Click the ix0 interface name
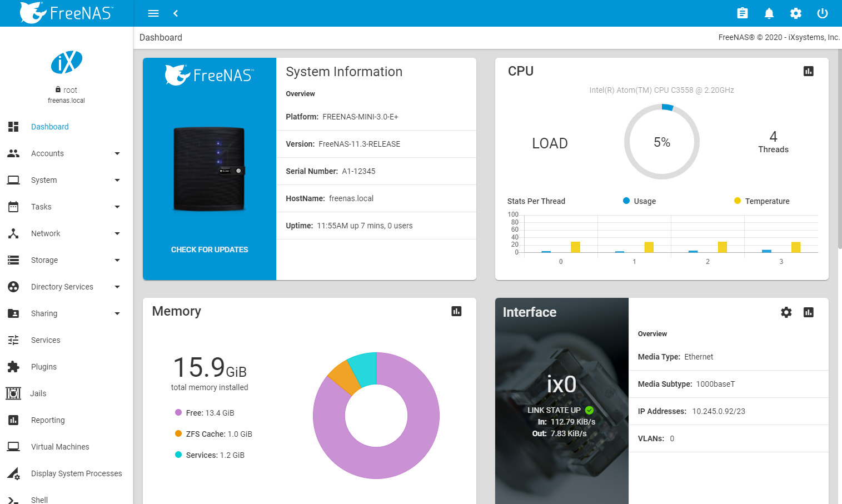This screenshot has height=504, width=842. 561,385
